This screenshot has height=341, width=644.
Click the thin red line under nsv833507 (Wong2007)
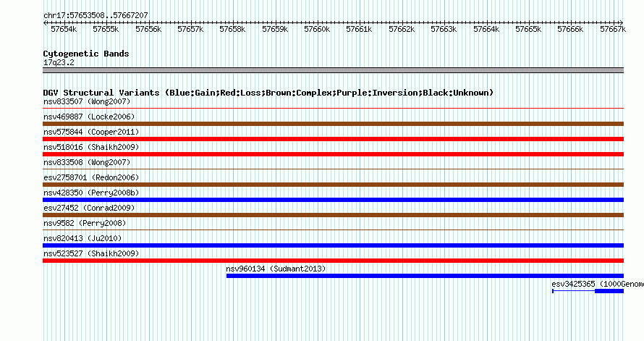[x=333, y=109]
